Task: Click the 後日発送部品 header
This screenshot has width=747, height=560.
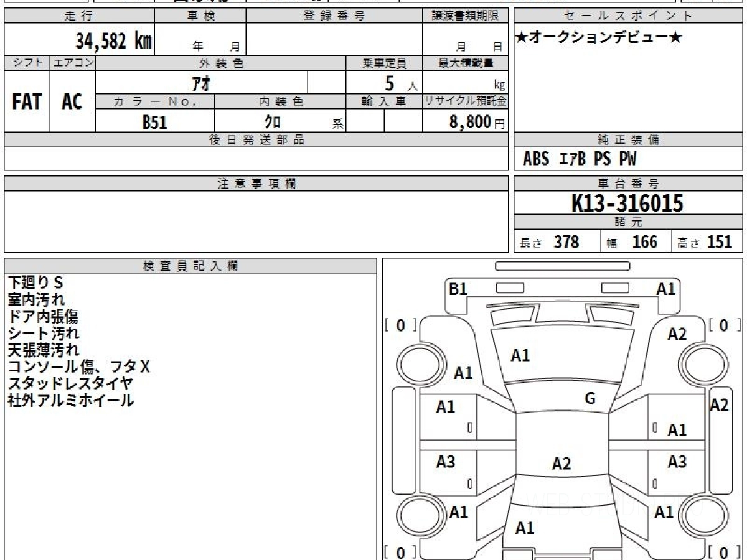Action: coord(256,140)
